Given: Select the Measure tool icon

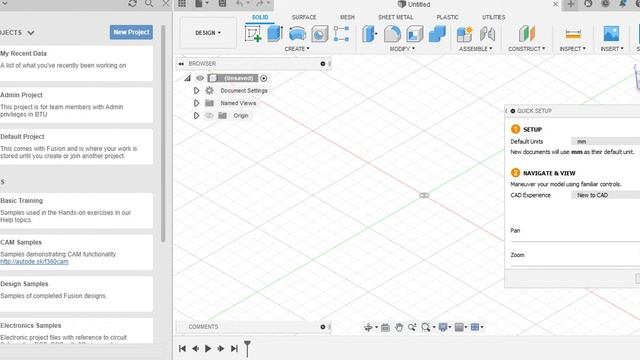Looking at the screenshot, I should (x=573, y=34).
